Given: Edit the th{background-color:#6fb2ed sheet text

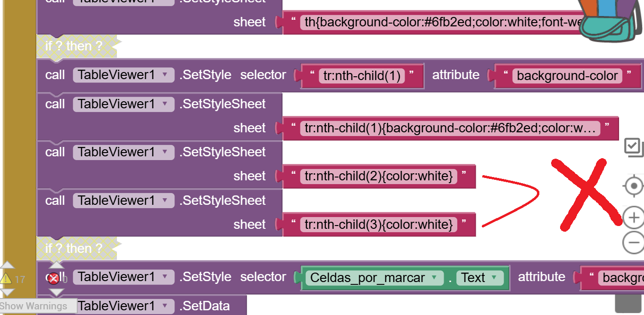Looking at the screenshot, I should (x=442, y=22).
